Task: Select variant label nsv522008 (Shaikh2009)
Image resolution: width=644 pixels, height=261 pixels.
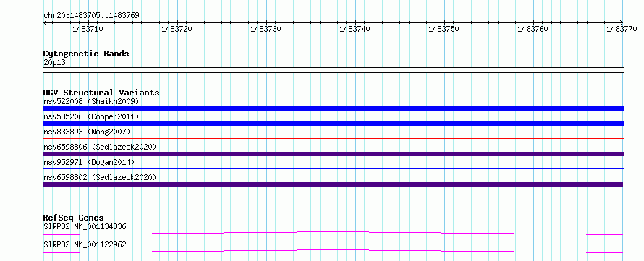Action: [x=91, y=101]
